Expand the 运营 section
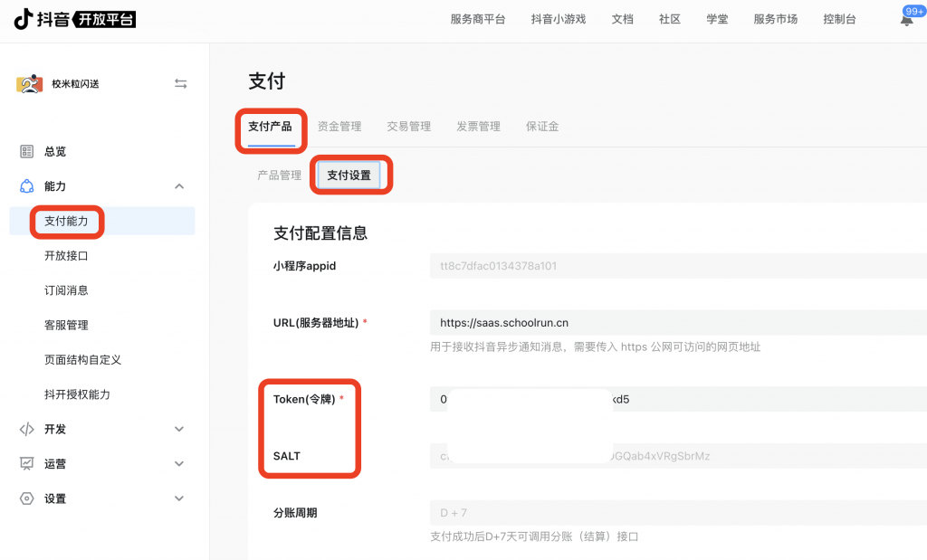This screenshot has width=927, height=560. point(177,463)
